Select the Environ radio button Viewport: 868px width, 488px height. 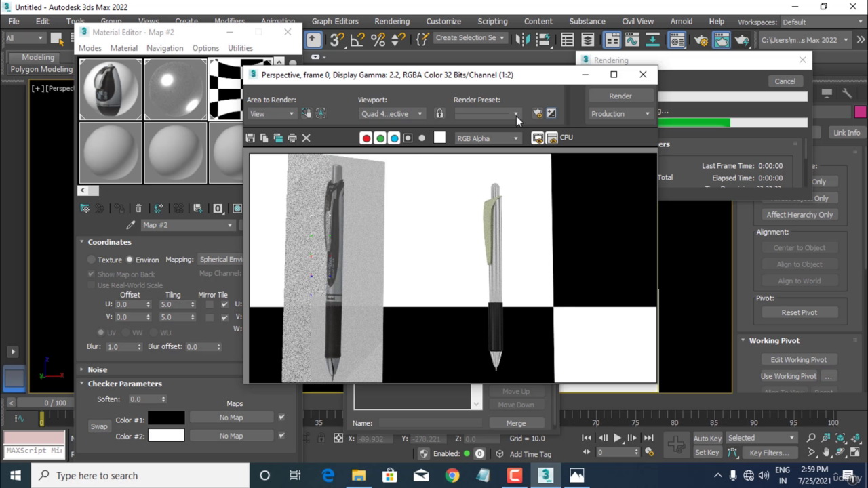pos(130,260)
